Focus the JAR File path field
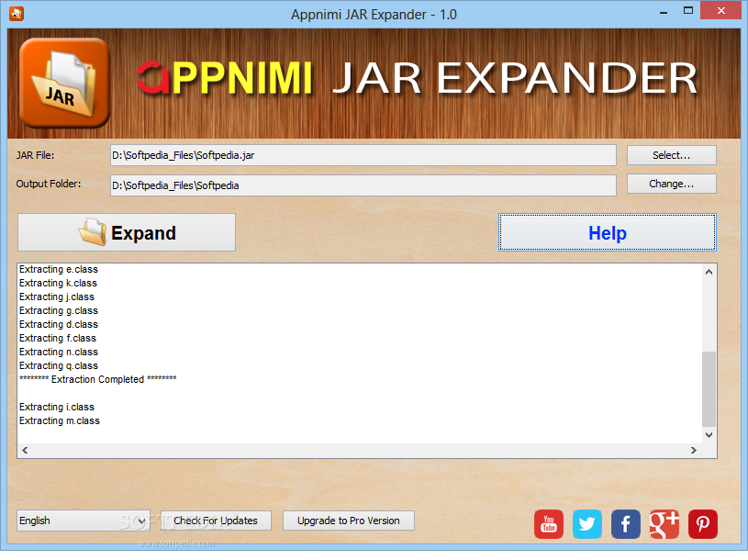Image resolution: width=748 pixels, height=560 pixels. tap(363, 155)
